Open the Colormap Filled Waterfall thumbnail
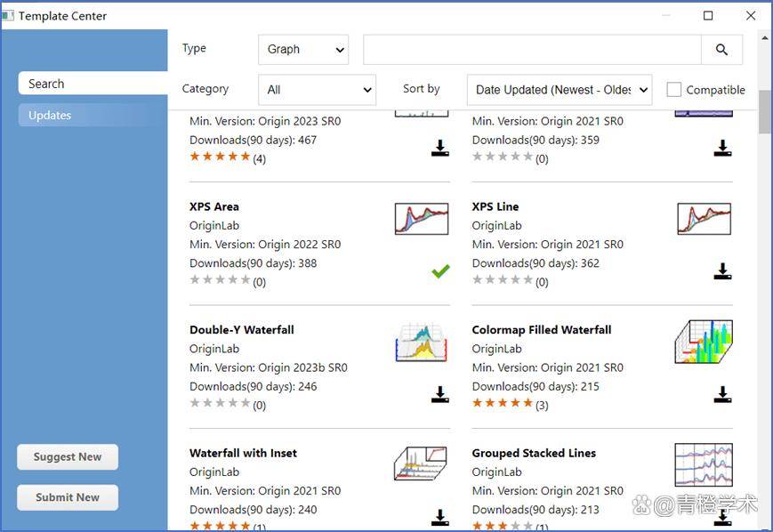This screenshot has width=773, height=532. point(703,342)
